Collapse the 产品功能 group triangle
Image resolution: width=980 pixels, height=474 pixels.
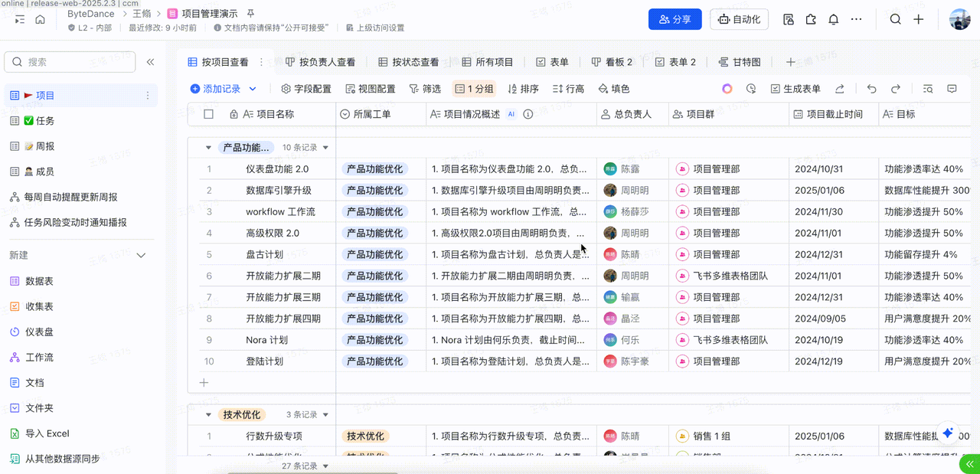click(x=208, y=148)
